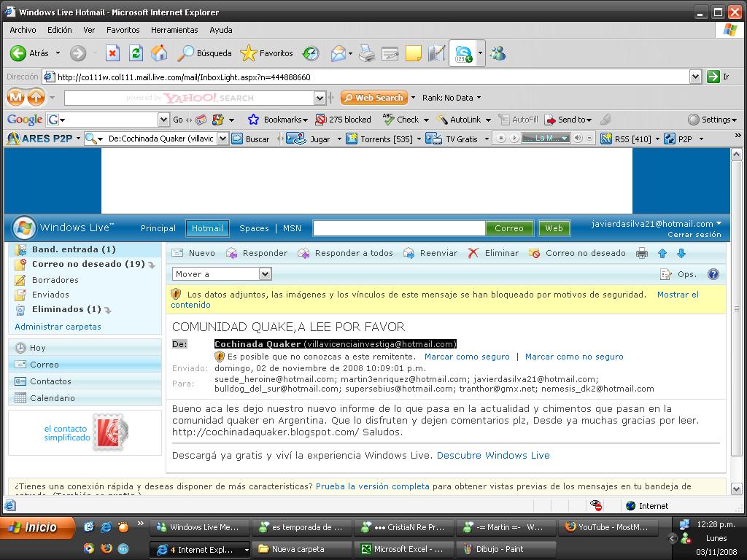Go to previous message with up arrow
Image resolution: width=747 pixels, height=560 pixels.
click(662, 253)
